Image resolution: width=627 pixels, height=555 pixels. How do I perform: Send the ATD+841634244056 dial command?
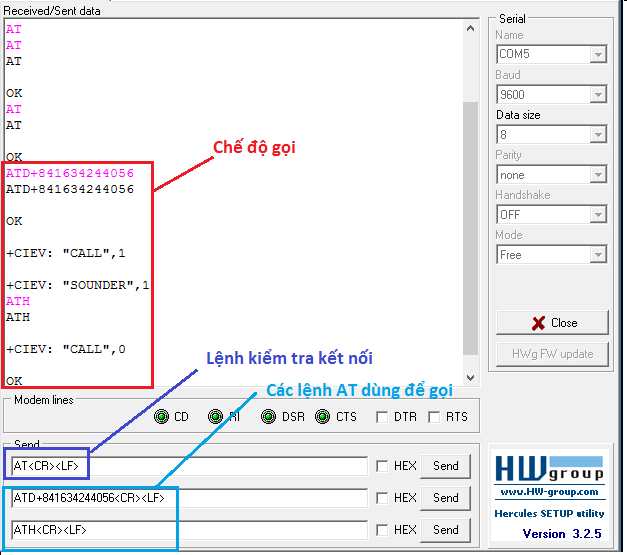coord(445,498)
